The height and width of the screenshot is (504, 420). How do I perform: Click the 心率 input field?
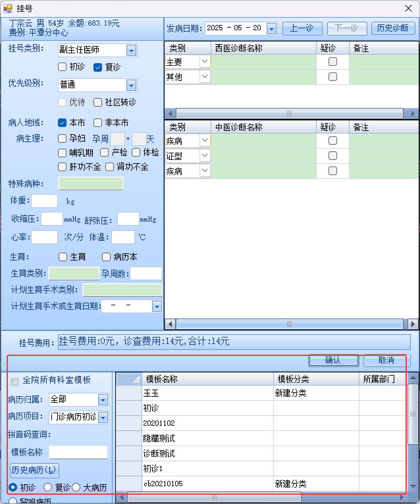coord(44,237)
